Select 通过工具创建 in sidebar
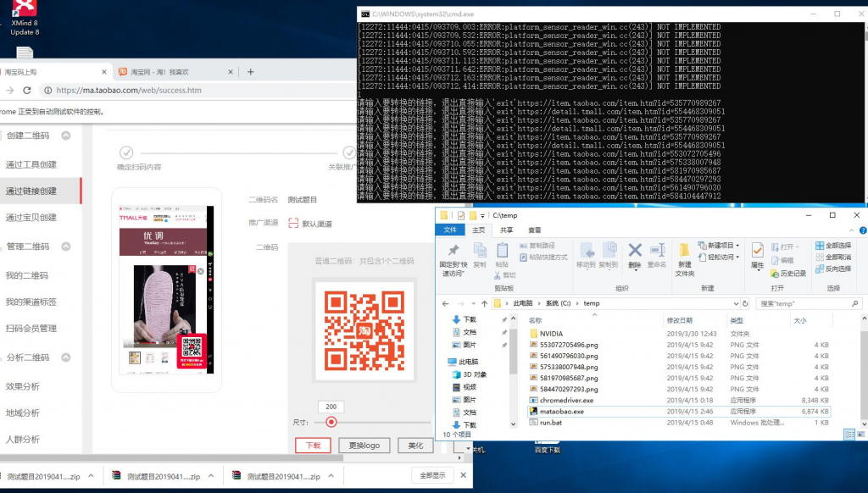The width and height of the screenshot is (868, 493). pos(31,164)
